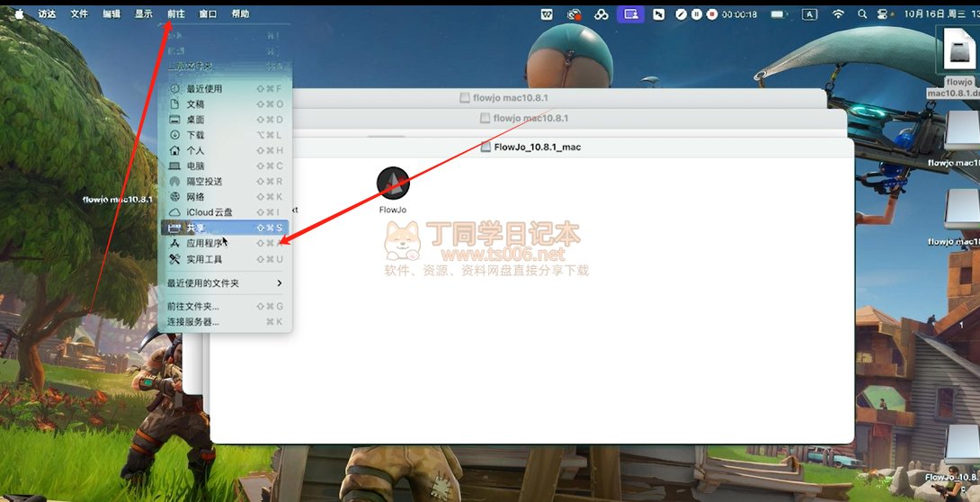
Task: Pause the screen recording
Action: [697, 13]
